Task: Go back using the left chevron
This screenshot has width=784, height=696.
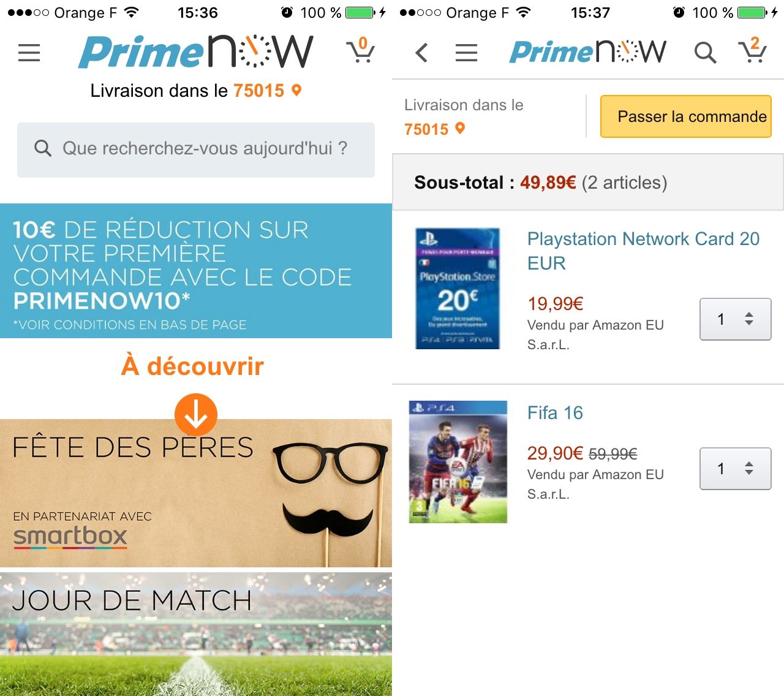Action: pyautogui.click(x=421, y=53)
